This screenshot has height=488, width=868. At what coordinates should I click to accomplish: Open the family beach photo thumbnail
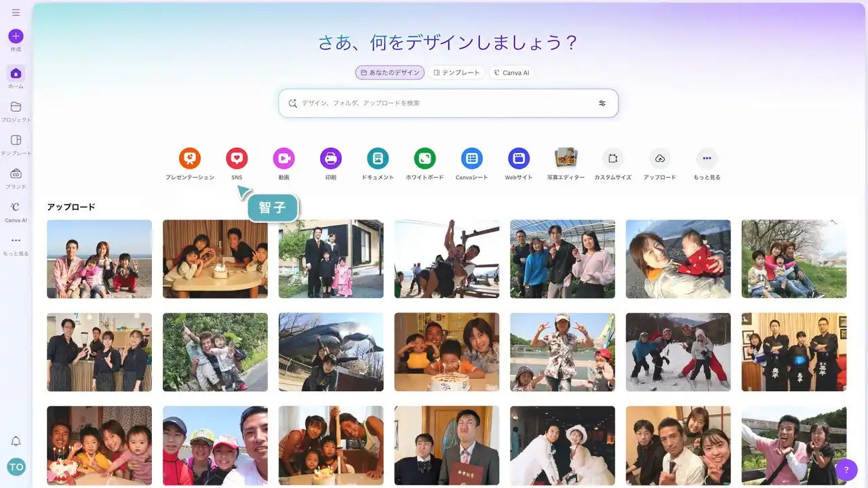(x=99, y=259)
